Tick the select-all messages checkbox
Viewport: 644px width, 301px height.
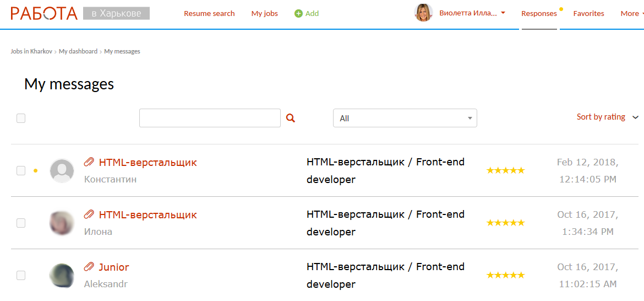tap(21, 118)
